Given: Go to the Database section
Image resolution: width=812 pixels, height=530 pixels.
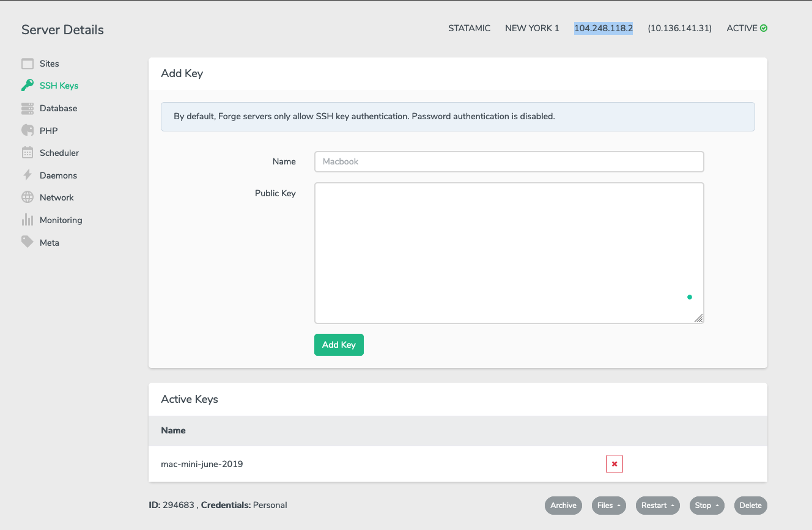Looking at the screenshot, I should (x=58, y=108).
